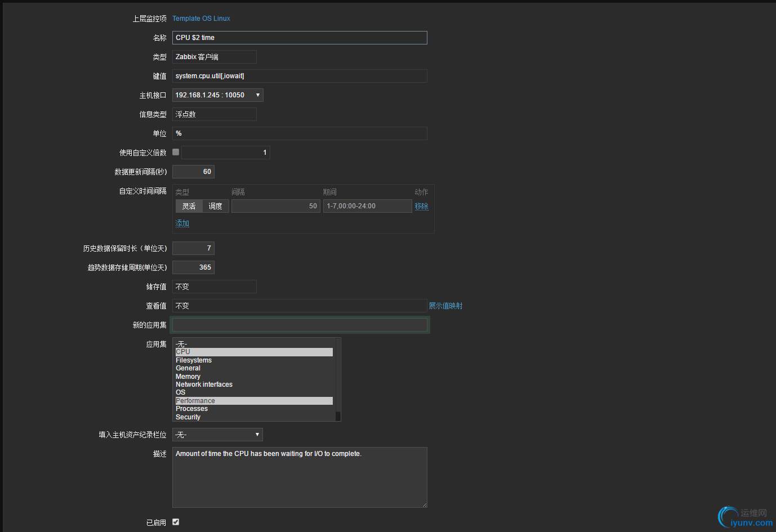776x532 pixels.
Task: Select Processes in the applications list
Action: 254,409
